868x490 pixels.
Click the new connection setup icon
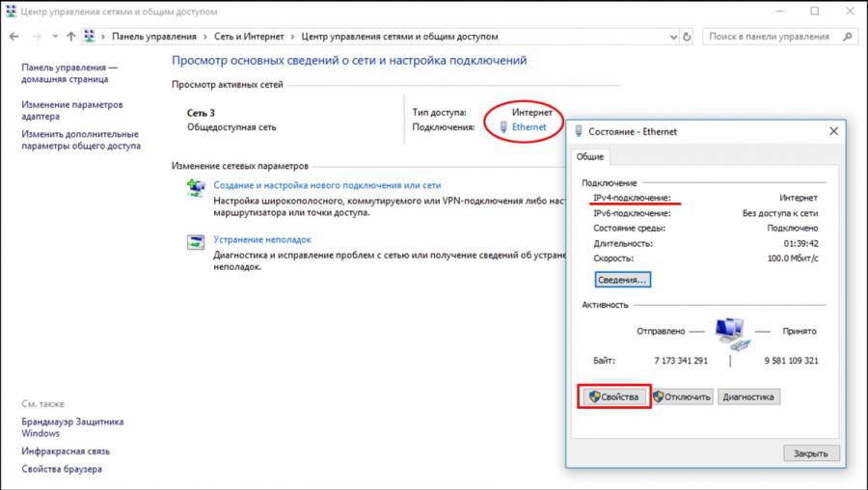click(196, 187)
